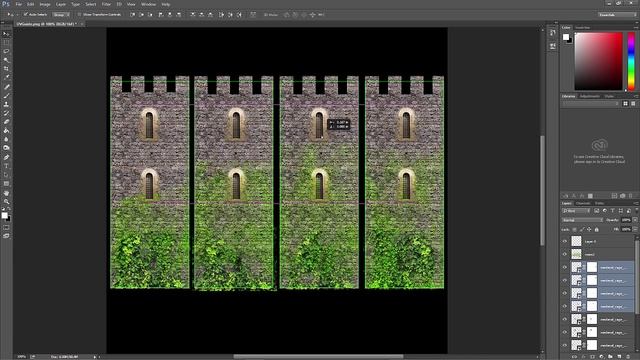Select the Healing Brush tool

point(6,87)
